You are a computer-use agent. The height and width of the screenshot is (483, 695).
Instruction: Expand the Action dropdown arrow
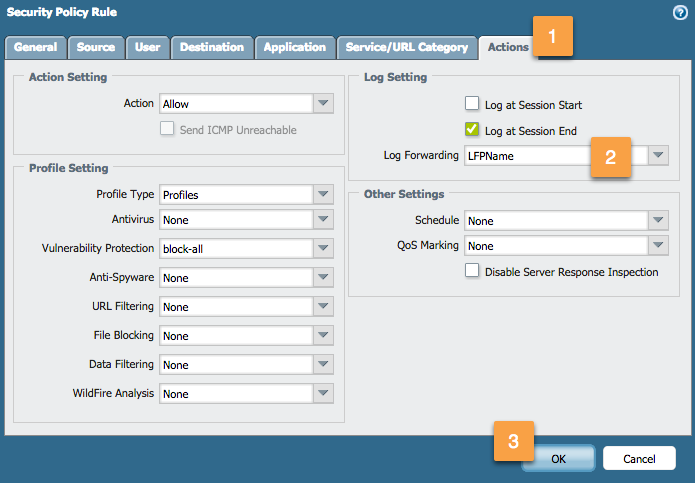[322, 103]
